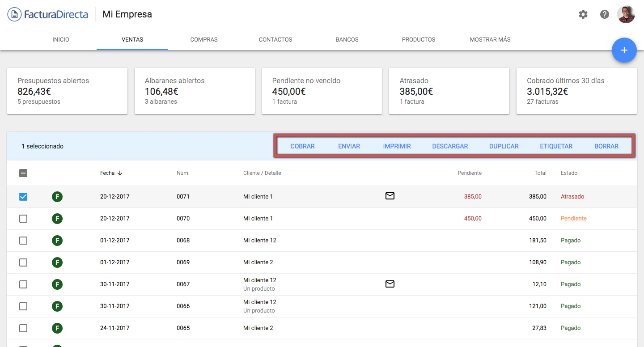Uncheck the checkbox for invoice 0071
Image resolution: width=644 pixels, height=347 pixels.
23,197
